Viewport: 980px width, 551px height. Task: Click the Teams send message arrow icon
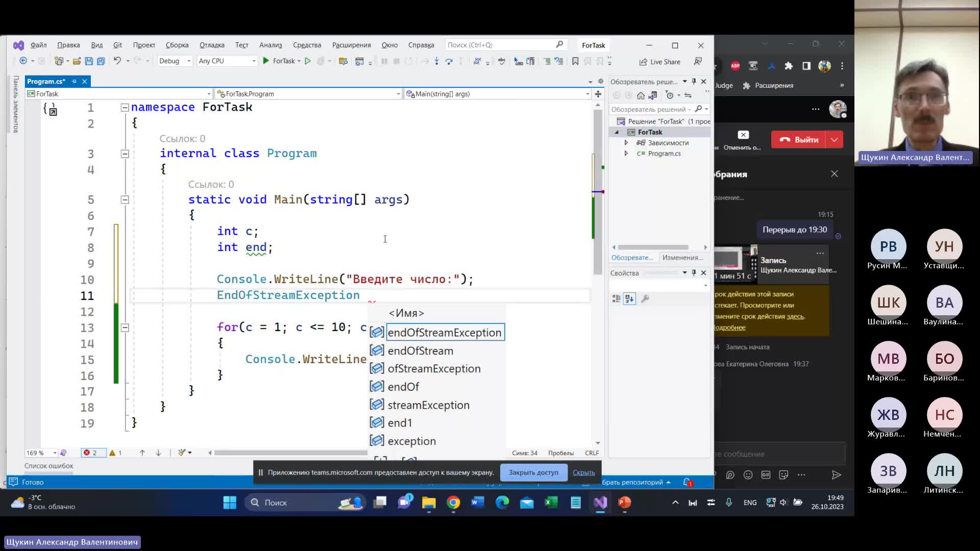coord(836,475)
